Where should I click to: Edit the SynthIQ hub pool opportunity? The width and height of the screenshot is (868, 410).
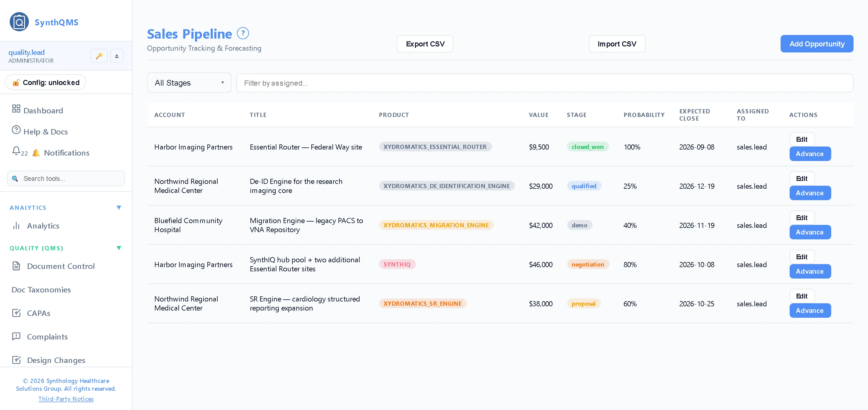coord(802,257)
